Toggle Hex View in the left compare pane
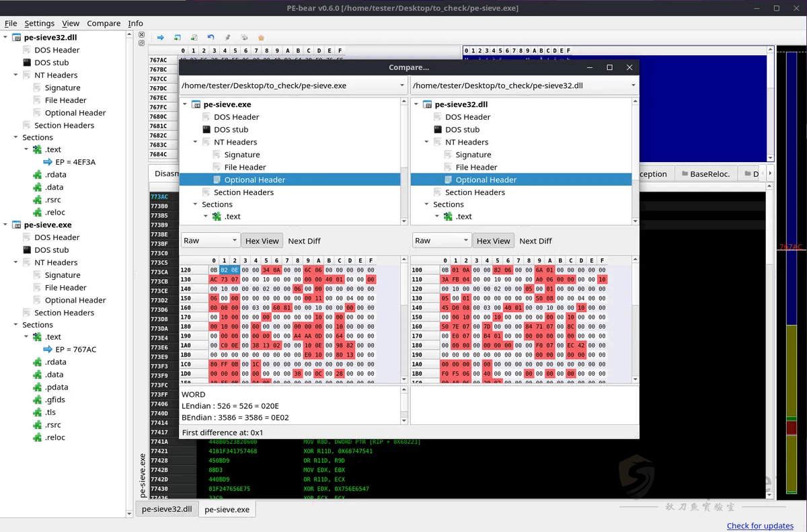This screenshot has width=807, height=532. coord(262,241)
